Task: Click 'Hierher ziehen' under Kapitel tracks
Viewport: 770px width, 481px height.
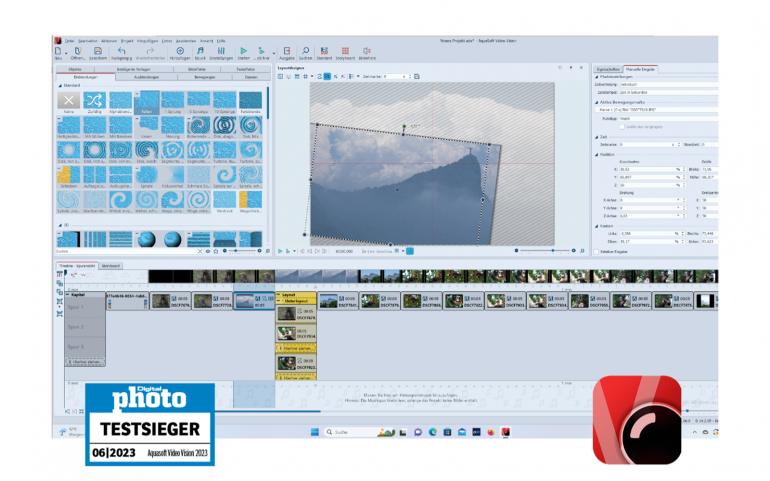Action: coord(85,362)
